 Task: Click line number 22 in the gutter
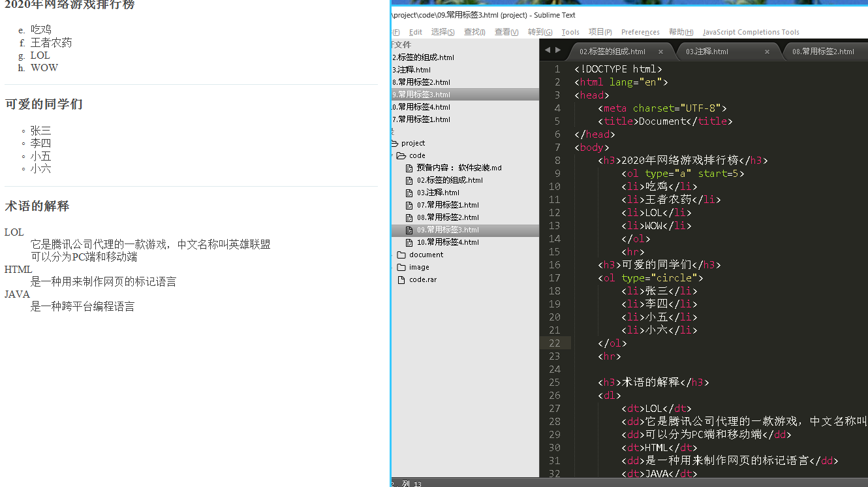[555, 343]
